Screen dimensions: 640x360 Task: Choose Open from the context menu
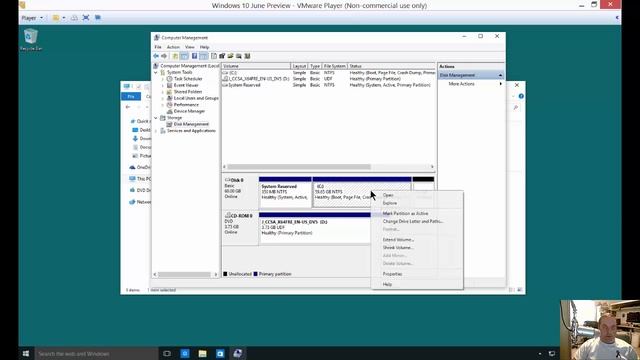417,195
